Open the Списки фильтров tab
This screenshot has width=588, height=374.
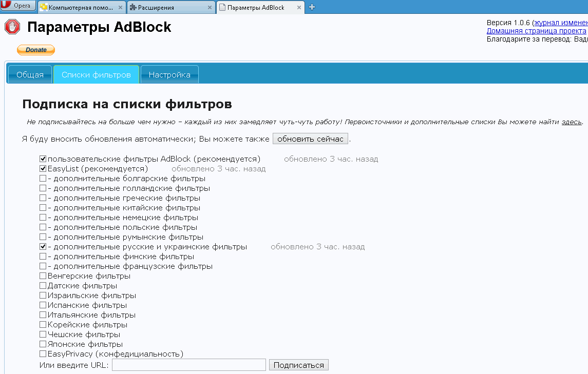click(97, 74)
